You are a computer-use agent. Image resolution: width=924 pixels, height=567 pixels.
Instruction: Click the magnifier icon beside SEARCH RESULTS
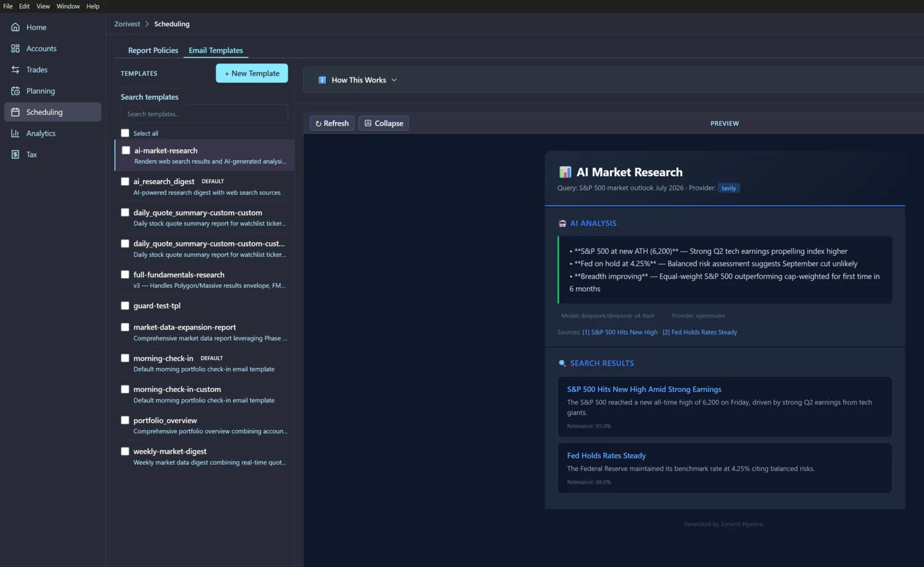tap(562, 363)
